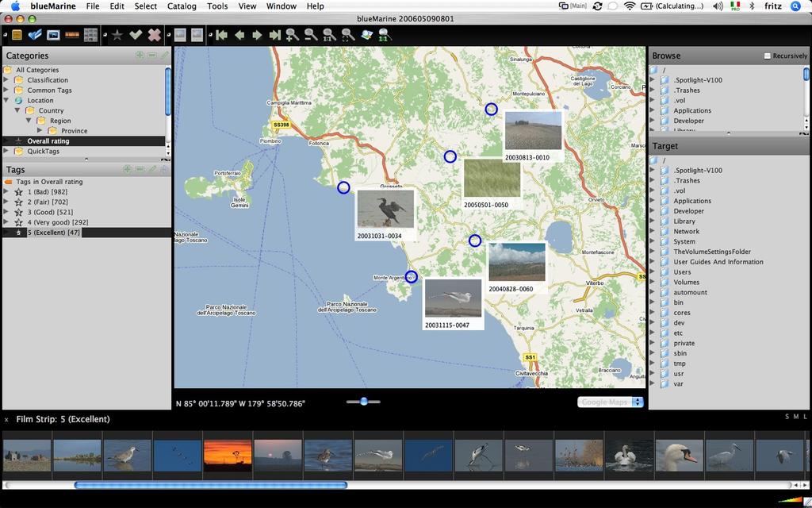Open the Google Maps provider dropdown
Screen dimensions: 812x508
611,402
